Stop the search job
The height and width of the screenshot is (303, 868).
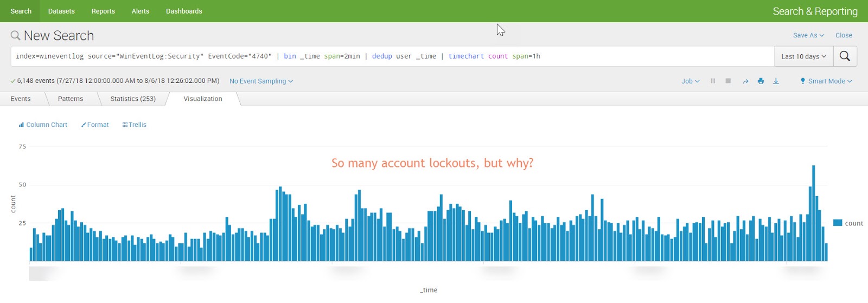point(728,81)
